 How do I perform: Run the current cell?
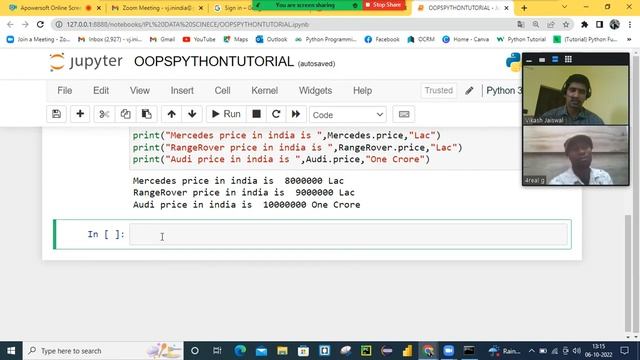pos(226,114)
